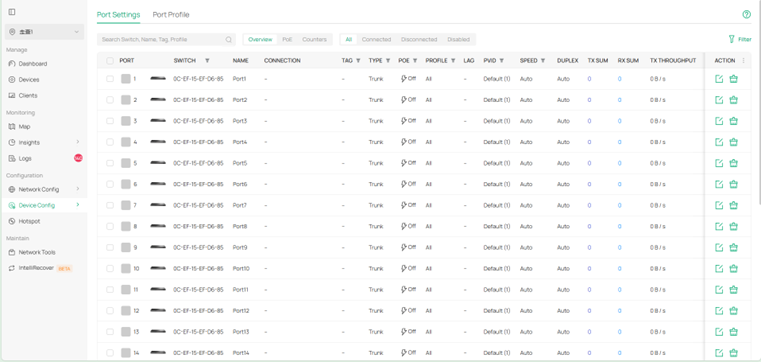Open column options three-dot icon
This screenshot has width=761, height=362.
tap(743, 61)
